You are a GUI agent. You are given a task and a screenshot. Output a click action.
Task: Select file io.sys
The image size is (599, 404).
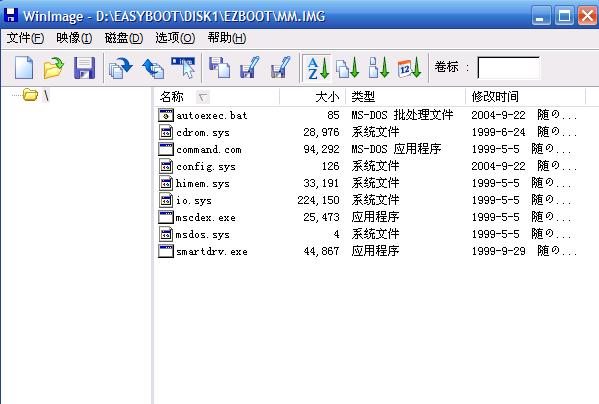pos(194,200)
